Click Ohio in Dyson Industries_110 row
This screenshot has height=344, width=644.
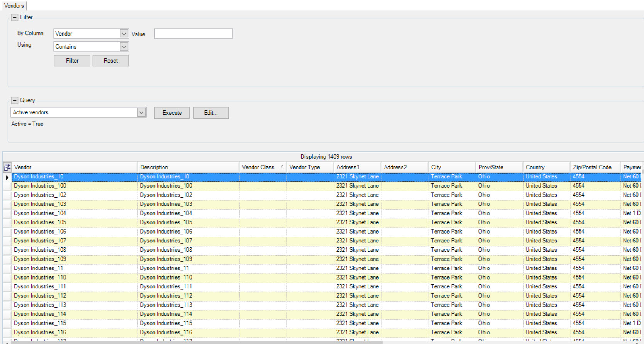pos(499,278)
